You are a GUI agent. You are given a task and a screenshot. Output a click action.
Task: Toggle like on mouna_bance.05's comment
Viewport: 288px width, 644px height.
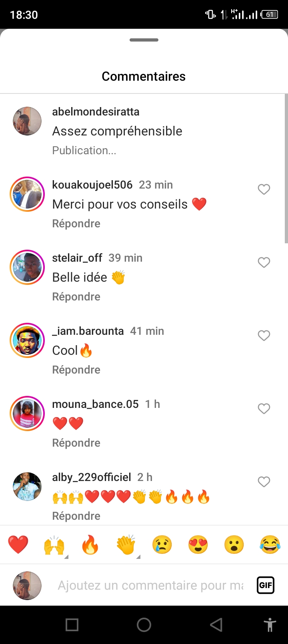[x=264, y=408]
